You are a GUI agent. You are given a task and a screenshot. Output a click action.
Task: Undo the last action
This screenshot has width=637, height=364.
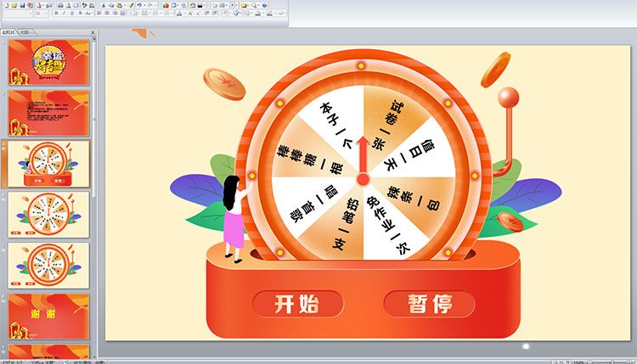[139, 5]
